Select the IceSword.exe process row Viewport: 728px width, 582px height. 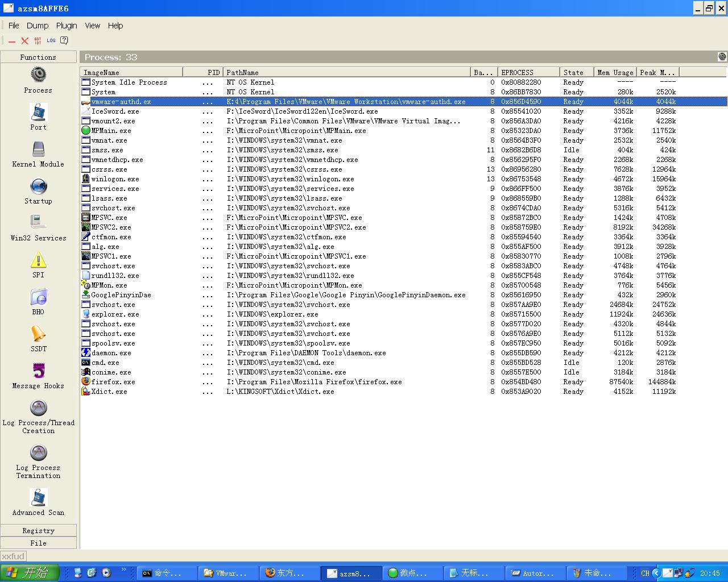pyautogui.click(x=404, y=111)
